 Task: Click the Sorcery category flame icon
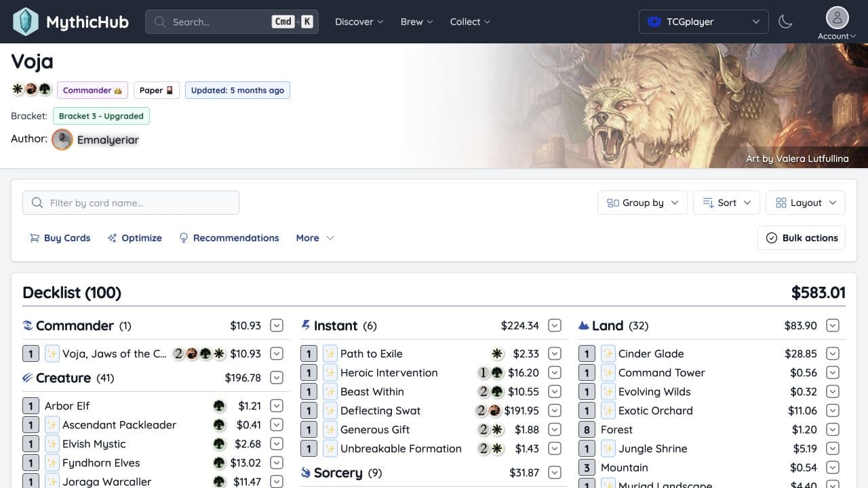click(x=306, y=472)
